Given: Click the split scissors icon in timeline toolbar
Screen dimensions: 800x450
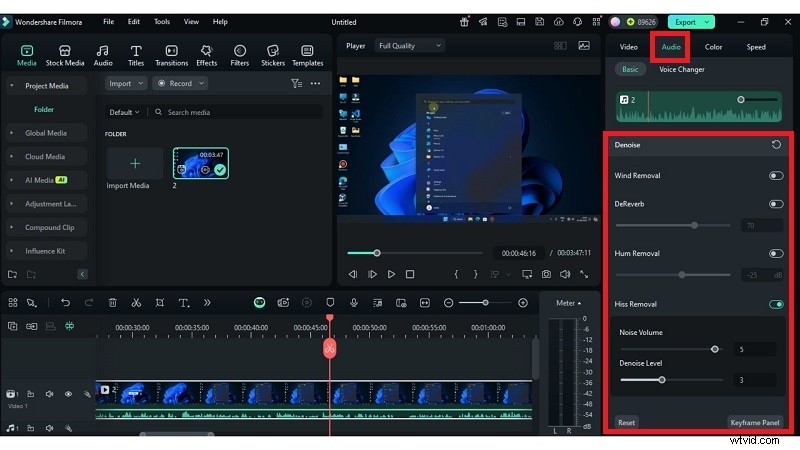Looking at the screenshot, I should [135, 302].
